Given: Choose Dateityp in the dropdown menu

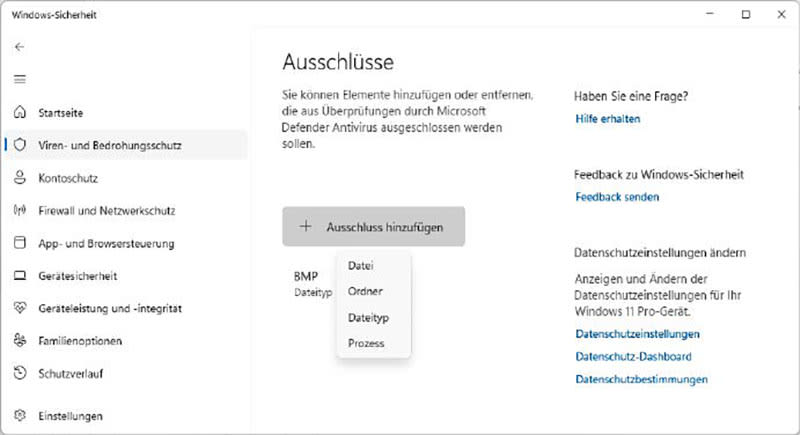Looking at the screenshot, I should click(x=368, y=317).
